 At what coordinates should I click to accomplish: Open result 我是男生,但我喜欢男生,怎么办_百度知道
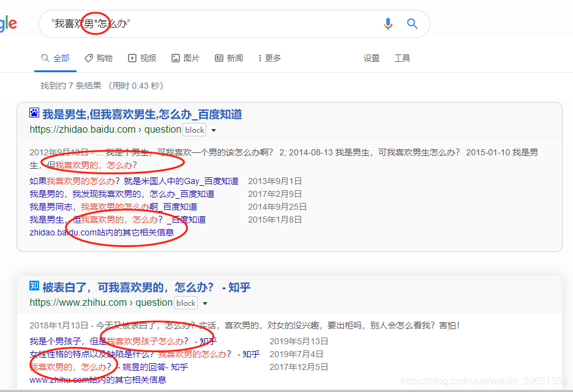point(142,114)
